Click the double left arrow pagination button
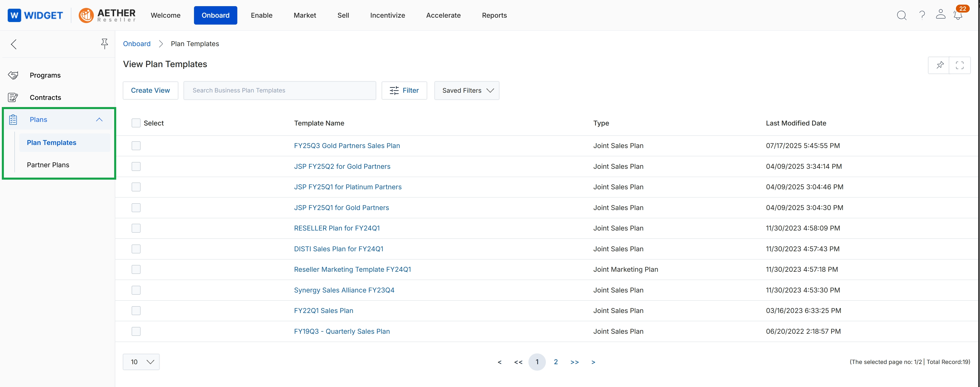The width and height of the screenshot is (980, 387). (x=518, y=362)
